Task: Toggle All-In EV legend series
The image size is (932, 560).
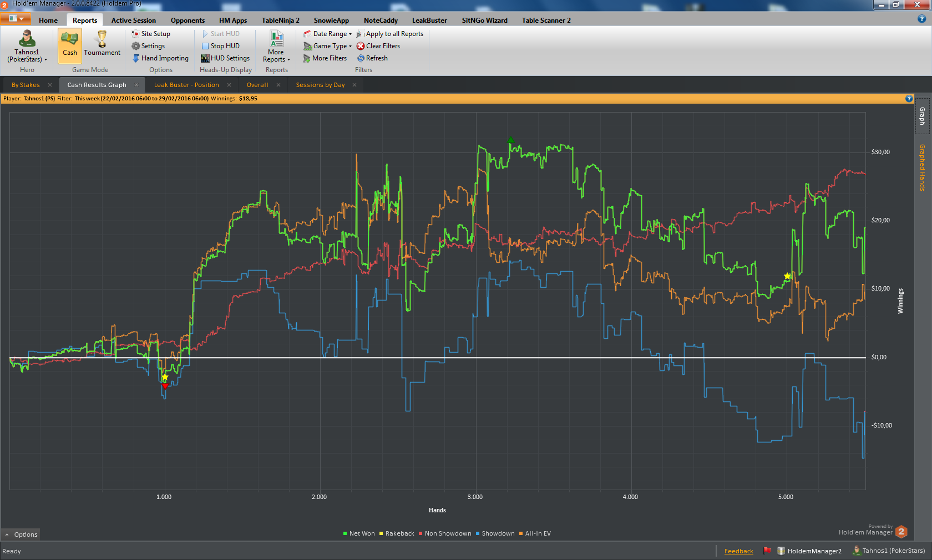Action: click(535, 533)
